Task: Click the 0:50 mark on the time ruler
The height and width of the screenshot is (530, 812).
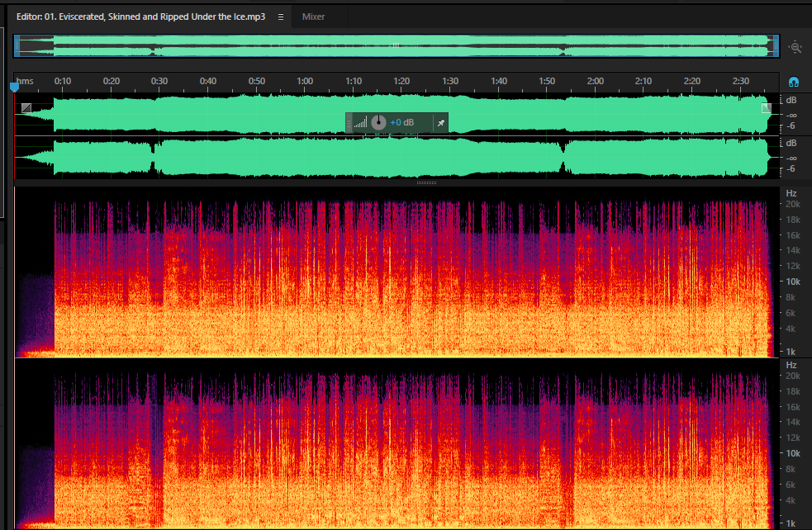Action: 256,81
